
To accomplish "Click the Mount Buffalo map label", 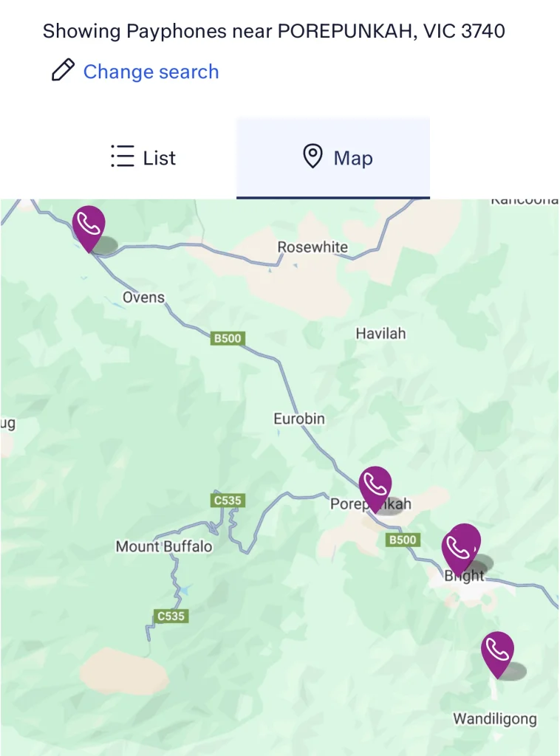I will coord(164,547).
